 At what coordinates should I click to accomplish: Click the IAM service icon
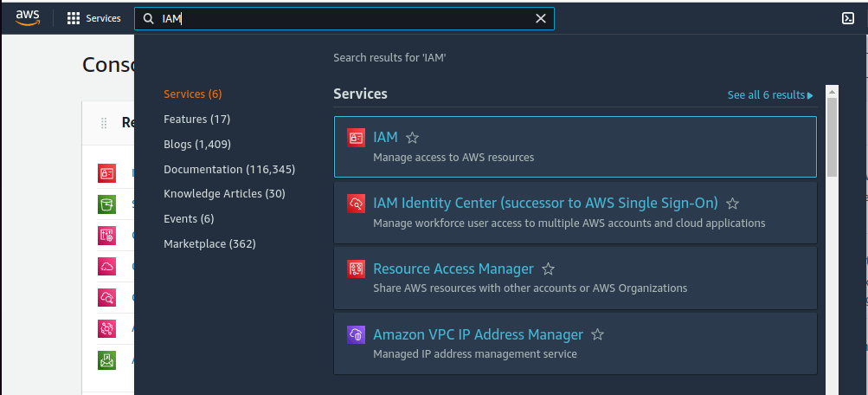coord(356,138)
